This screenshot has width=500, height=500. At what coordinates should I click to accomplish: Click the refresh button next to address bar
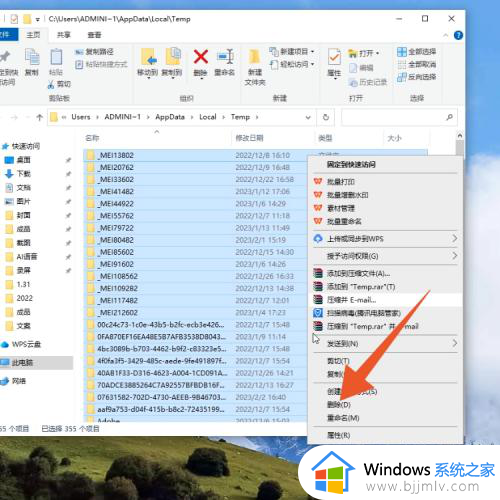[x=326, y=117]
